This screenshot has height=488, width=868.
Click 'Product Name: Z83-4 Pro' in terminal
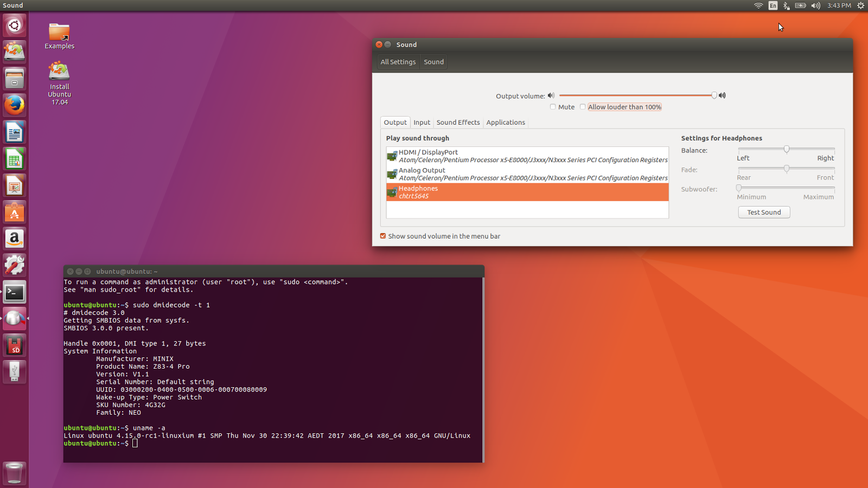click(x=143, y=367)
